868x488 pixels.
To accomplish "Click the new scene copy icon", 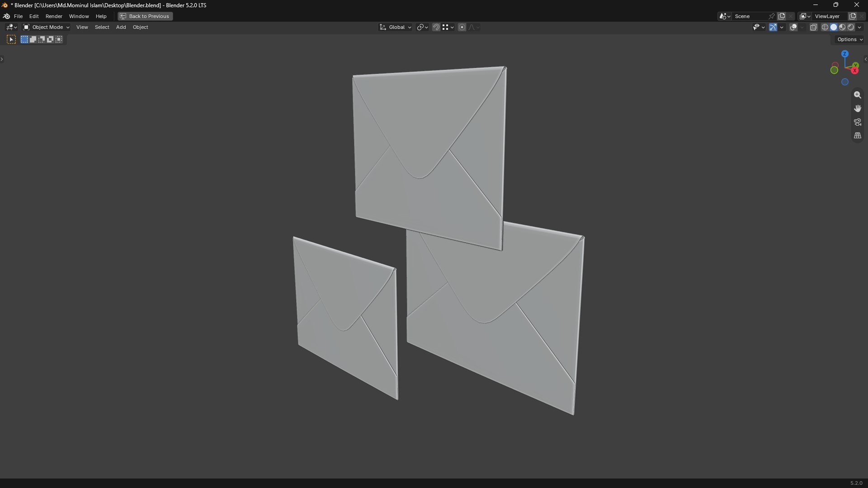I will pos(782,16).
